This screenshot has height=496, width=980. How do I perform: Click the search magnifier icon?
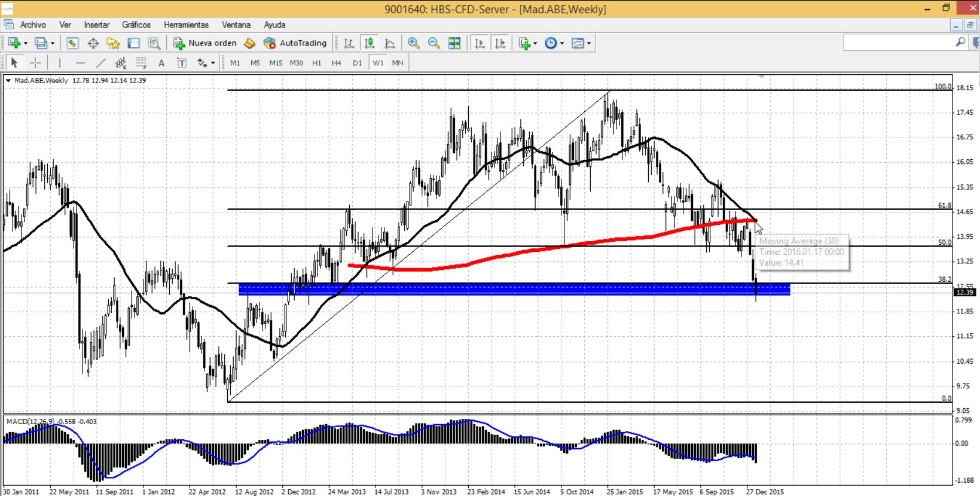(960, 42)
